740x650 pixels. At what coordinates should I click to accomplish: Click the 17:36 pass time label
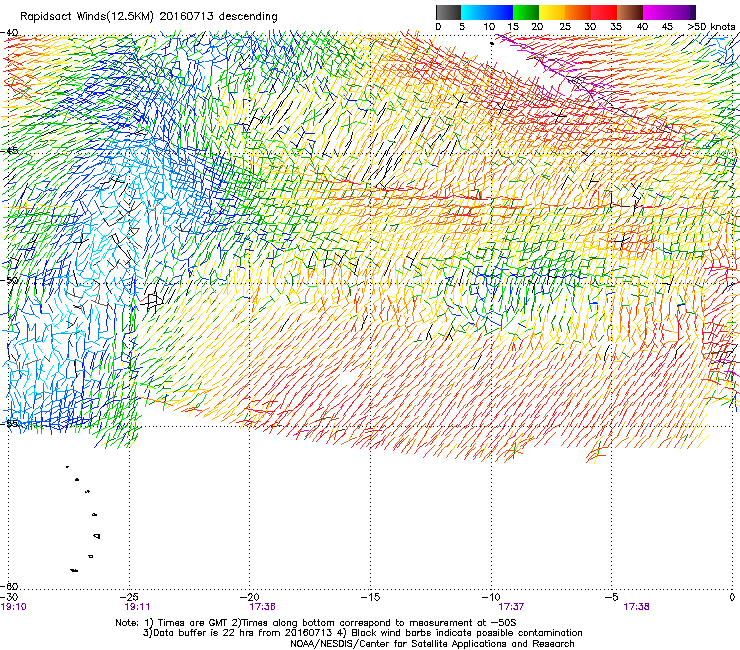pos(262,607)
